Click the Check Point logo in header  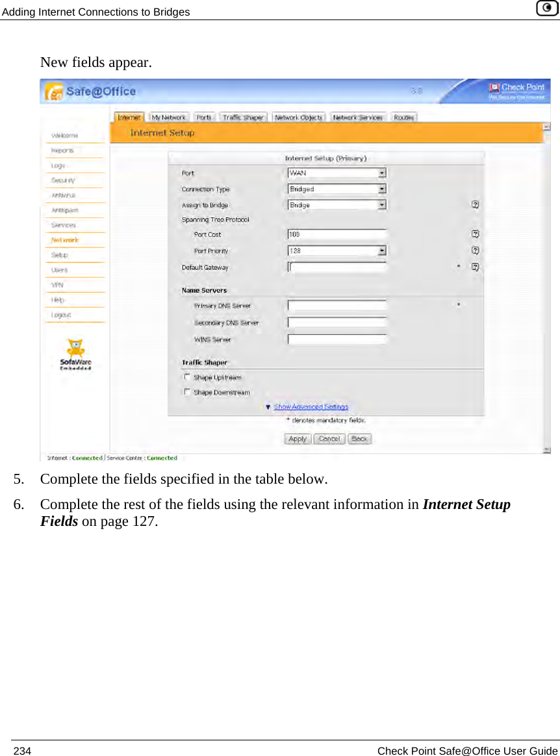pos(516,90)
